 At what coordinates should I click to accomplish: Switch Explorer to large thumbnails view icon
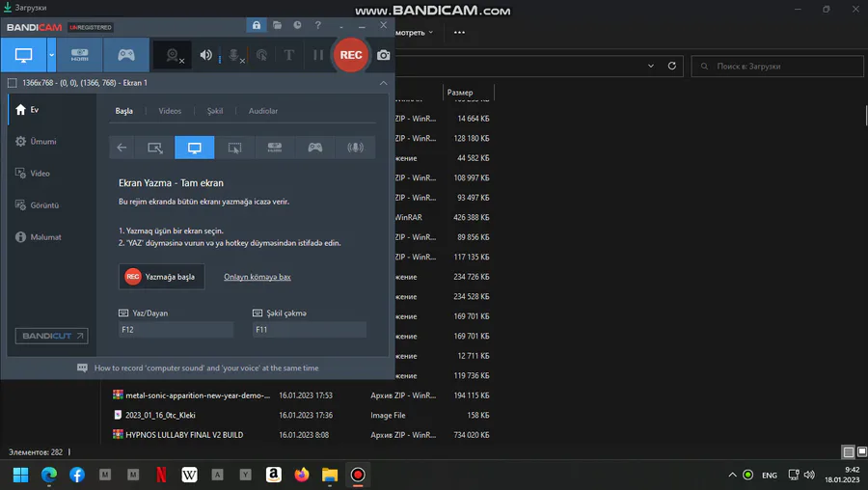pyautogui.click(x=861, y=452)
